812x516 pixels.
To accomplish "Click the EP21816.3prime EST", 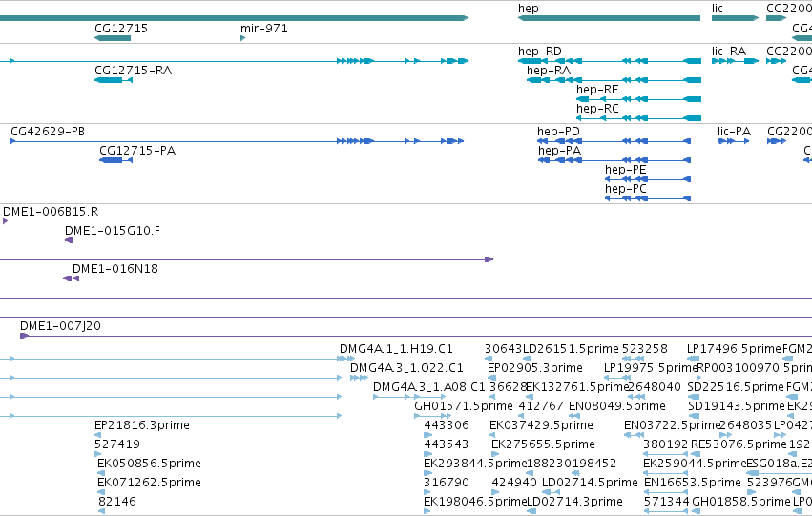I will (97, 435).
